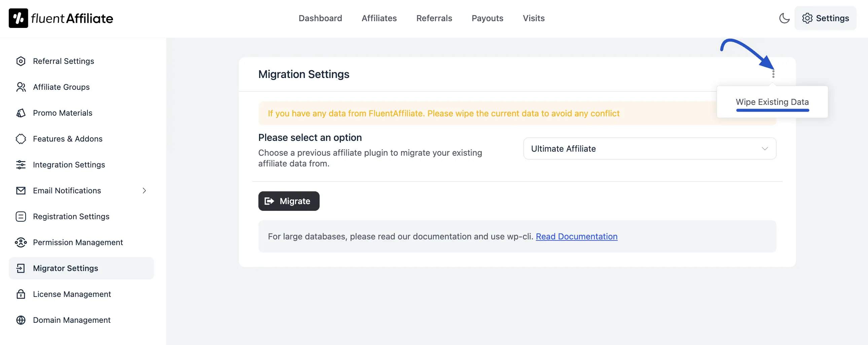The height and width of the screenshot is (345, 868).
Task: Click the Promo Materials icon
Action: 21,113
